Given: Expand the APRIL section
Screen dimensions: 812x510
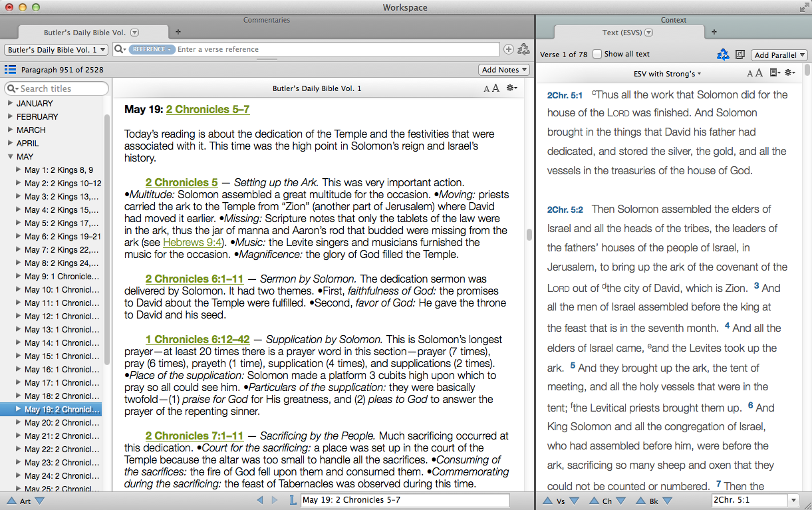Looking at the screenshot, I should point(9,143).
